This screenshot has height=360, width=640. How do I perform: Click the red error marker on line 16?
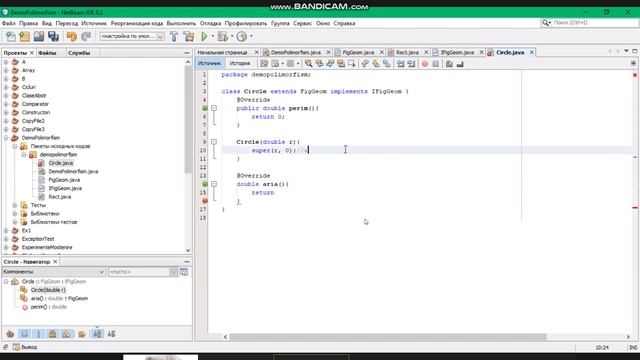[x=205, y=201]
